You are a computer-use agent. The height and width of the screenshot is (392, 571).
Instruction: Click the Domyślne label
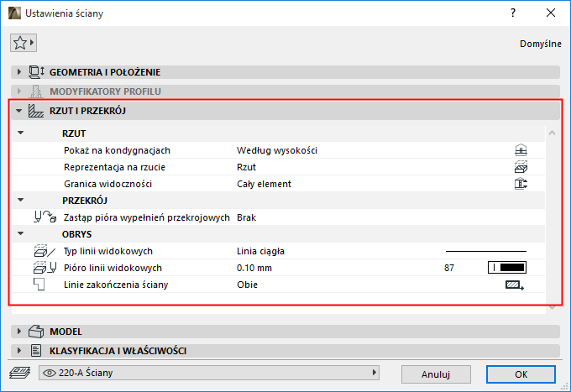coord(541,44)
